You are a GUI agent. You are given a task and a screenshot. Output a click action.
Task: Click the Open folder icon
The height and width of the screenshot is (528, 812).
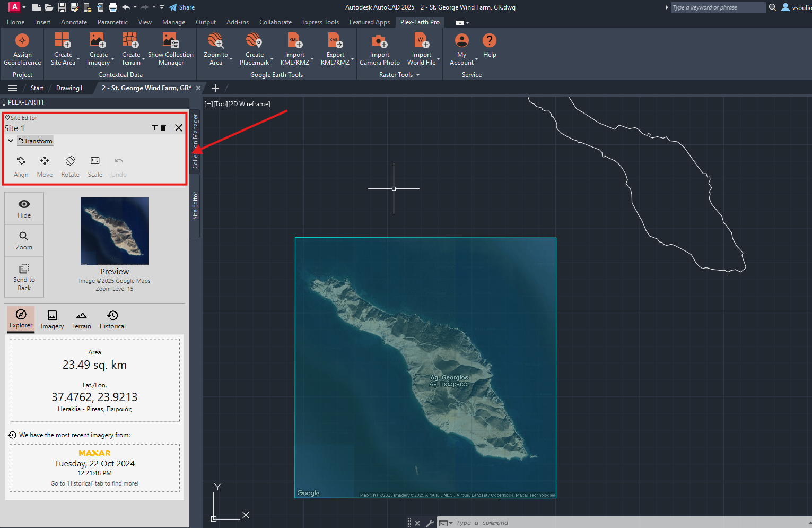[49, 7]
